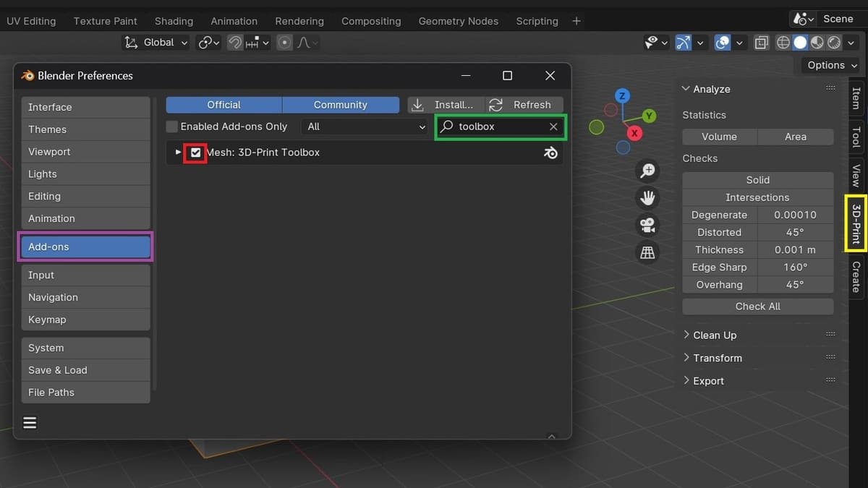
Task: Open the Keymap preferences section
Action: click(x=85, y=320)
